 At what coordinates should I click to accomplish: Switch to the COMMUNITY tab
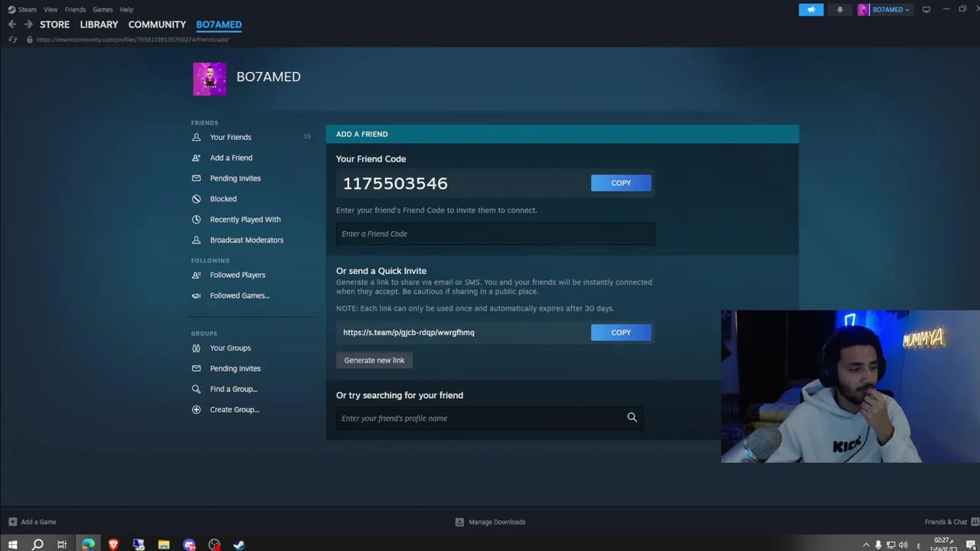coord(157,24)
